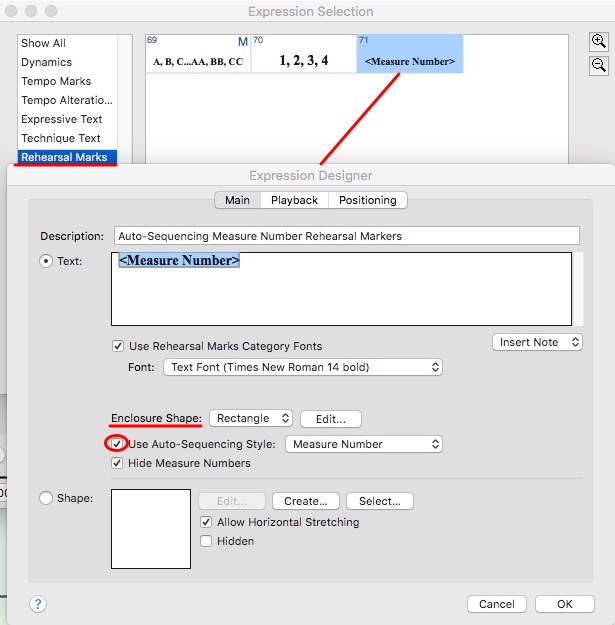This screenshot has width=615, height=625.
Task: Select the A, B, C rehearsal mark thumbnail
Action: (198, 54)
